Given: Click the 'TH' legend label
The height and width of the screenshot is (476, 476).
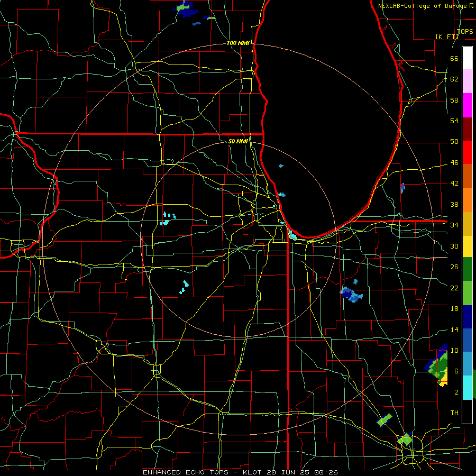Looking at the screenshot, I should pyautogui.click(x=454, y=413).
